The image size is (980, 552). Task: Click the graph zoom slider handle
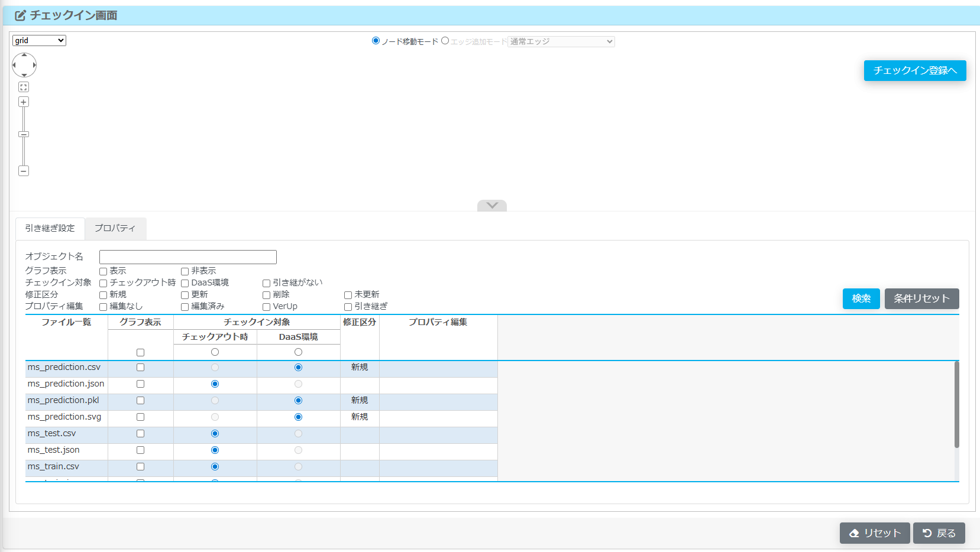coord(24,134)
